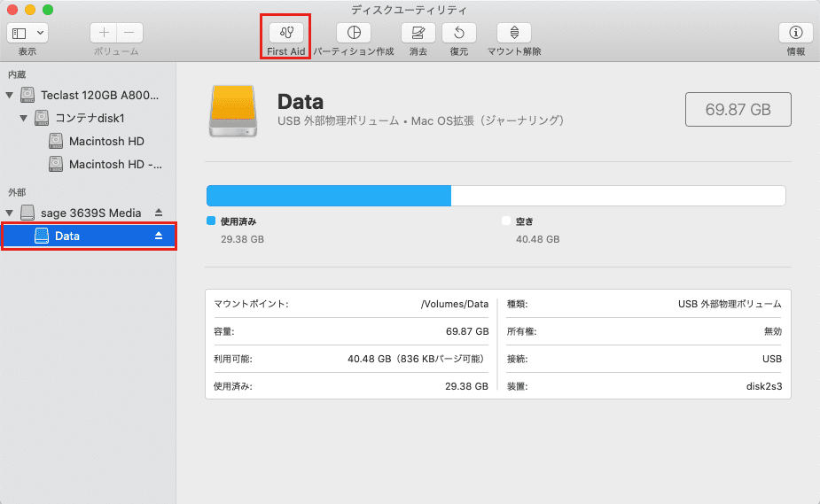
Task: Close the Disk Utility window
Action: [12, 10]
